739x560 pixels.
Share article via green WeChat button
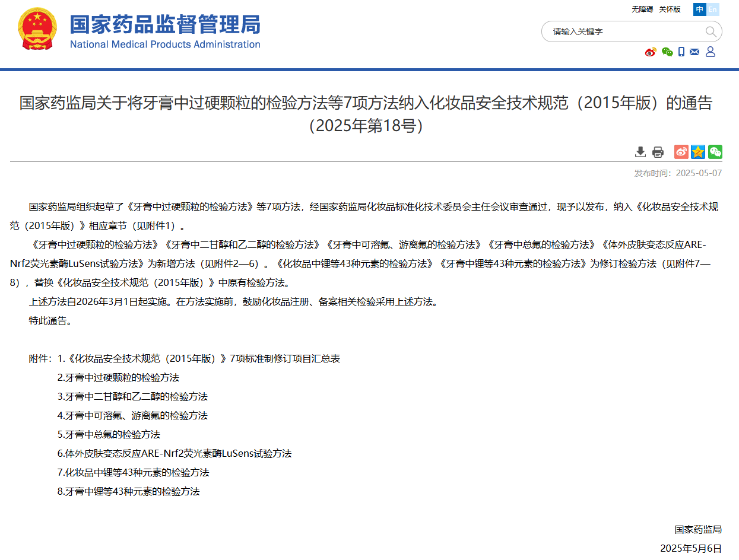[x=715, y=152]
